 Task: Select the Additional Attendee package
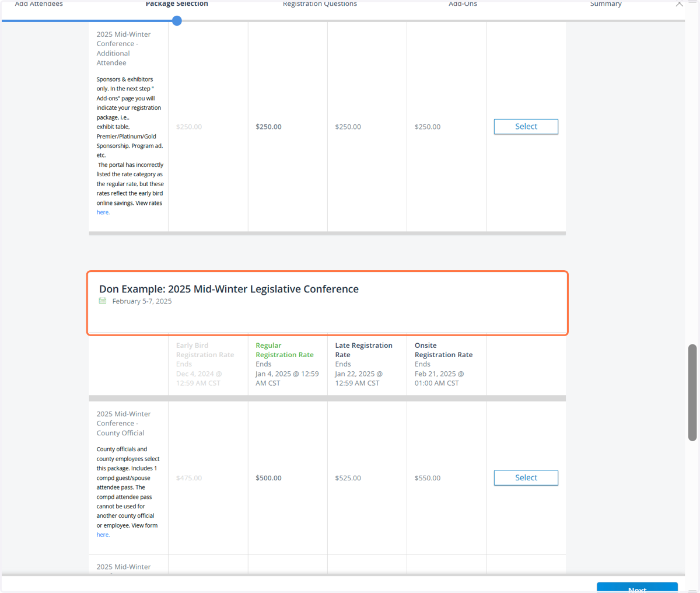click(526, 127)
